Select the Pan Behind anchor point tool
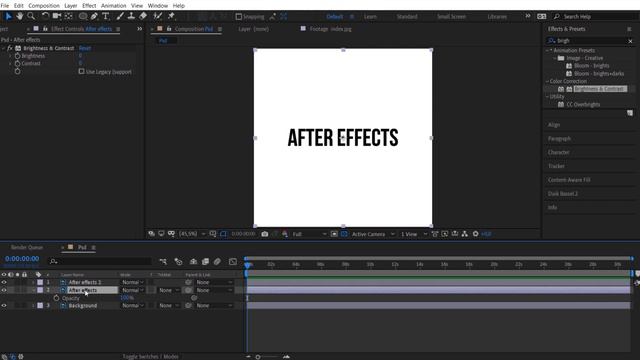Viewport: 640px width, 360px height. 69,16
